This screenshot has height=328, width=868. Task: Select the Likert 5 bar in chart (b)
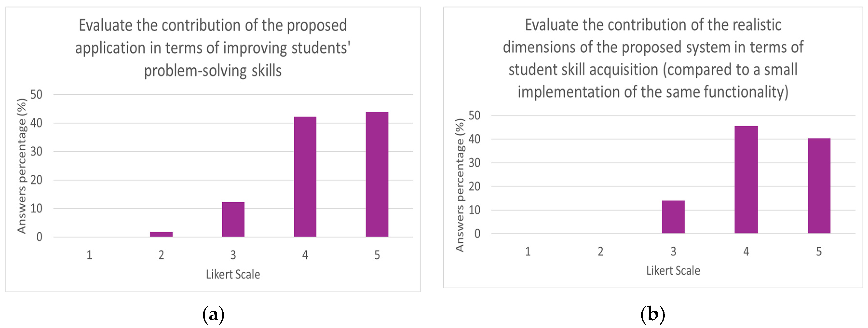(x=819, y=186)
